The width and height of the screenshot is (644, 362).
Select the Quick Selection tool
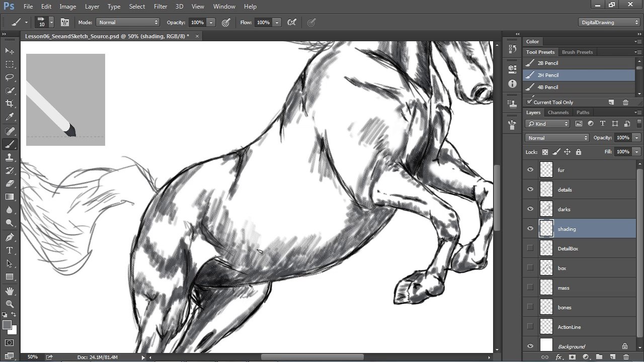click(10, 90)
